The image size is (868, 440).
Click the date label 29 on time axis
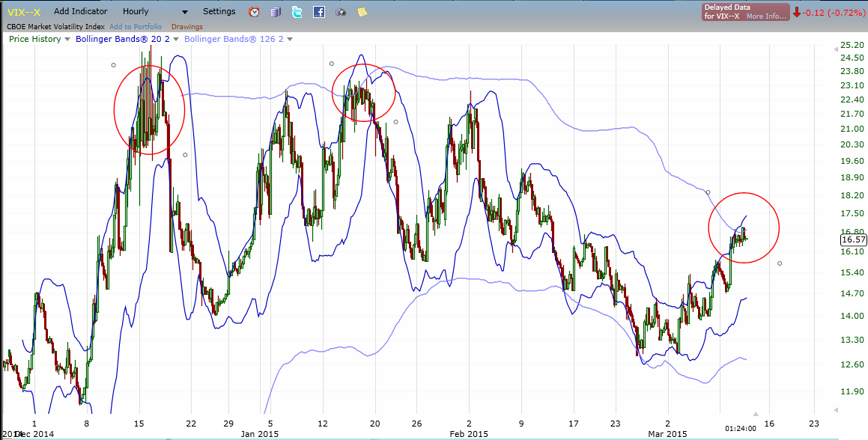click(228, 424)
